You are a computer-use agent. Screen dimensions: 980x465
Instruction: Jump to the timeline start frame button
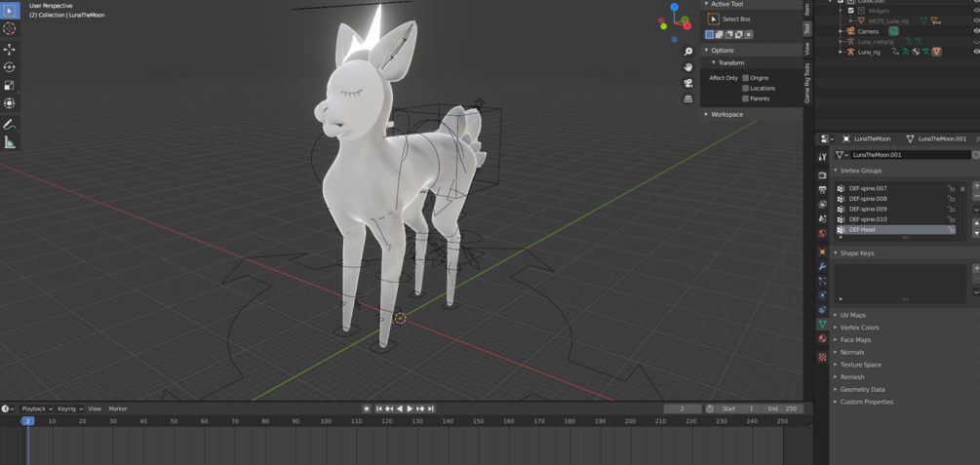pyautogui.click(x=378, y=408)
